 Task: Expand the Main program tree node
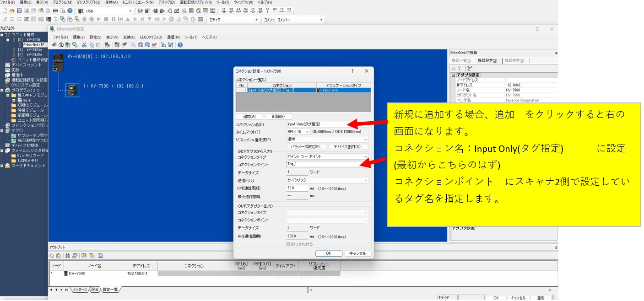pyautogui.click(x=14, y=100)
